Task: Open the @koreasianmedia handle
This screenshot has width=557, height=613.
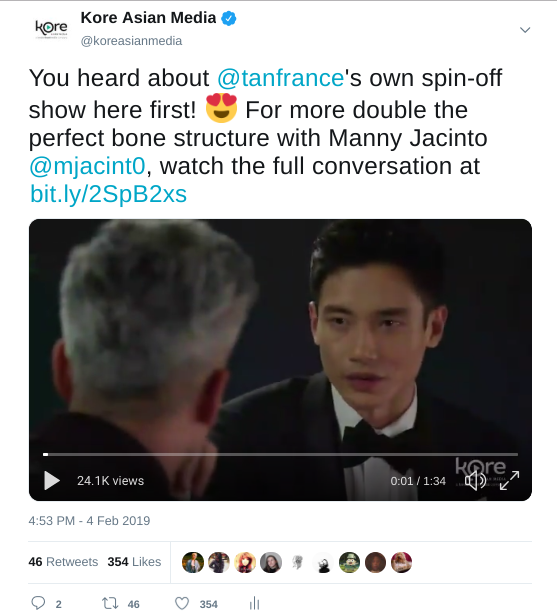Action: coord(131,41)
